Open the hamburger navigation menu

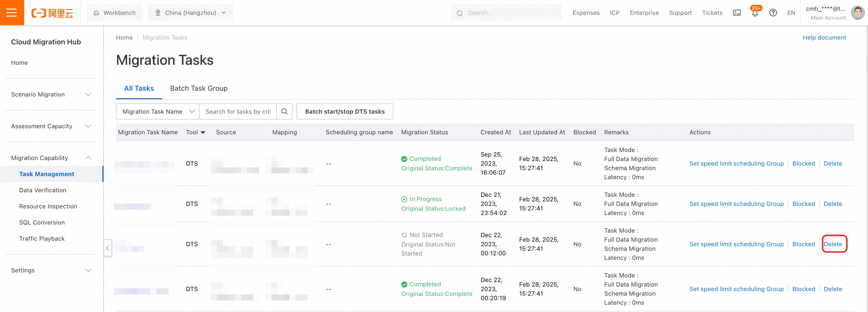coord(12,12)
